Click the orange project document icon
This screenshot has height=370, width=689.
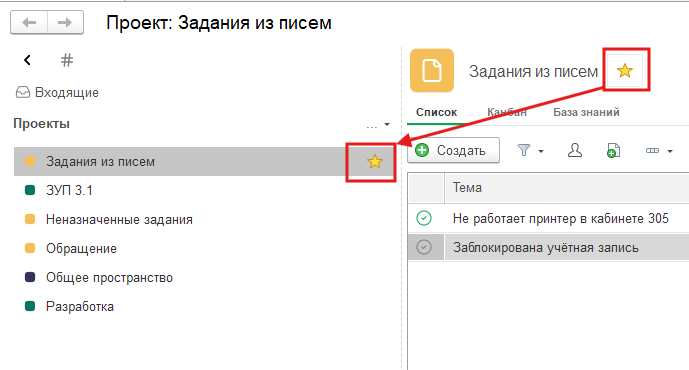(432, 70)
